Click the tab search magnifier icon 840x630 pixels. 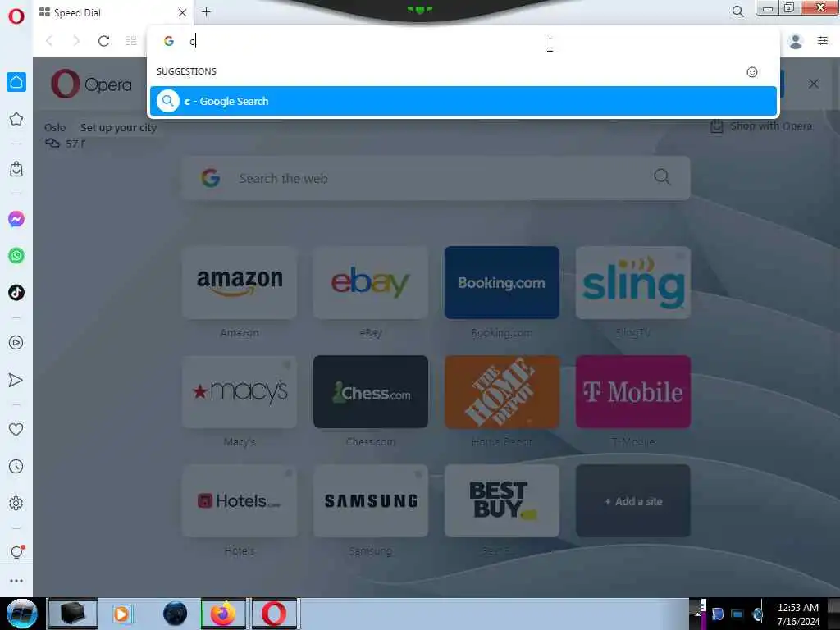pos(737,11)
